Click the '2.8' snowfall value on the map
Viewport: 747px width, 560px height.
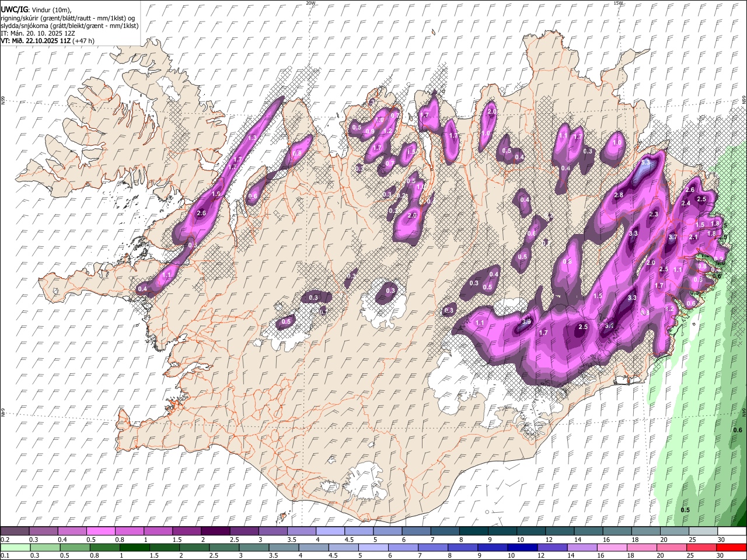coord(619,195)
